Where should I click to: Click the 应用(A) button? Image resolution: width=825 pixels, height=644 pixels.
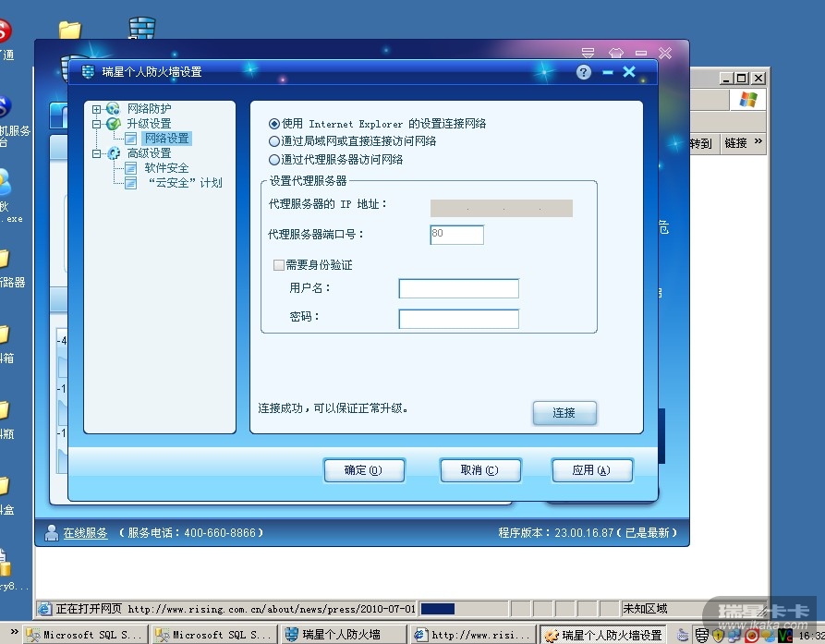click(591, 470)
